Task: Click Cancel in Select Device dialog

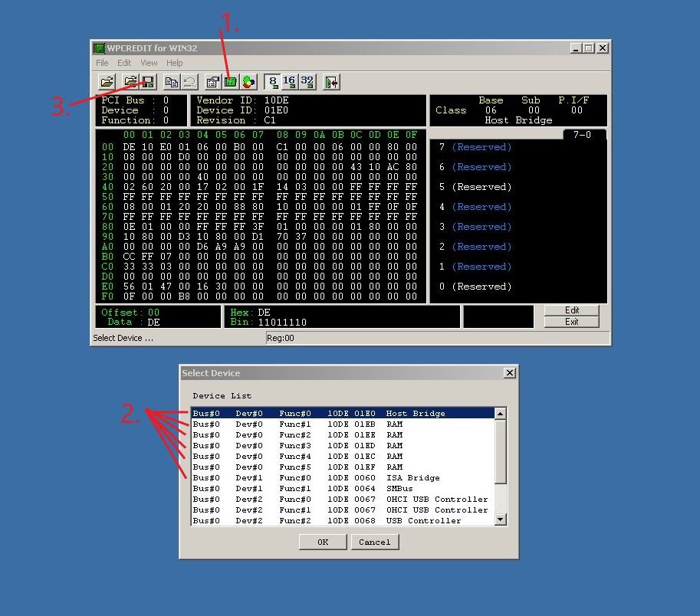Action: (375, 542)
